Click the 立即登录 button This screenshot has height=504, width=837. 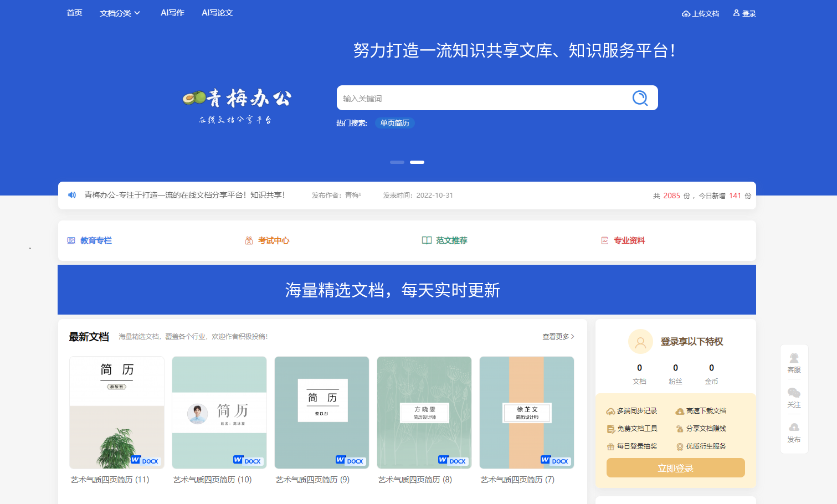pyautogui.click(x=675, y=468)
